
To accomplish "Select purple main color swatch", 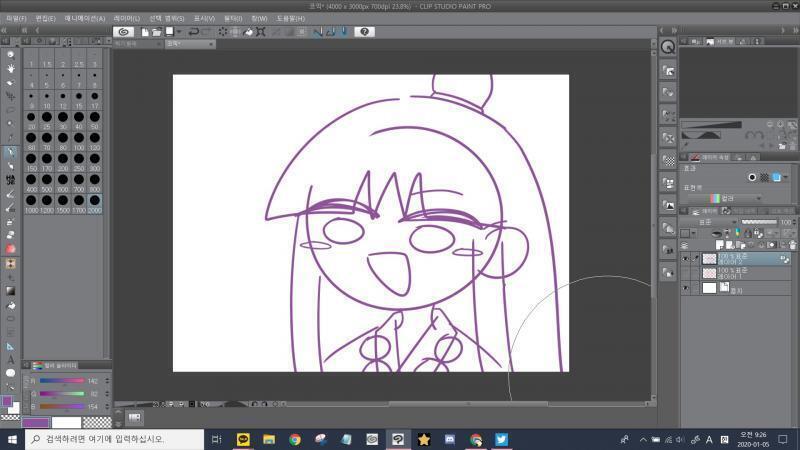I will pyautogui.click(x=36, y=422).
